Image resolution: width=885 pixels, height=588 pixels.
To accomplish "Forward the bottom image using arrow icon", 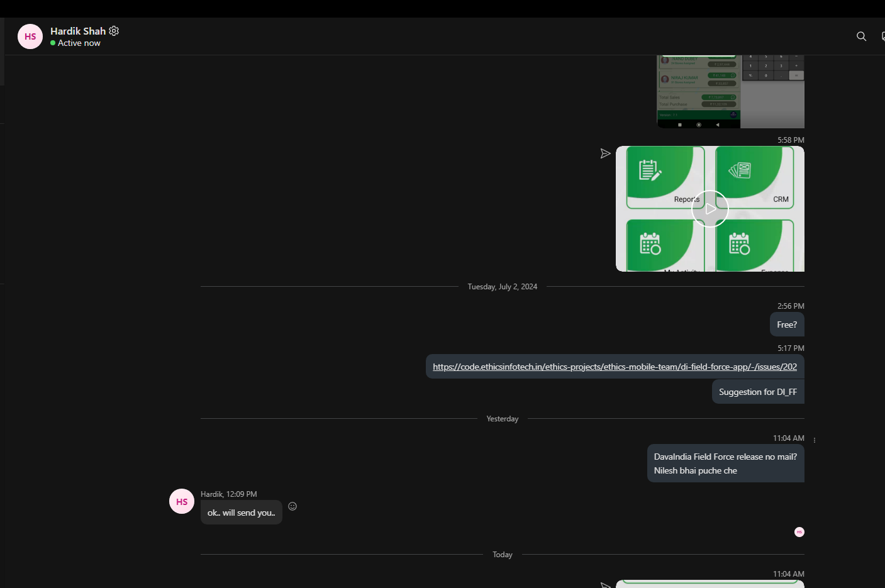I will tap(605, 585).
